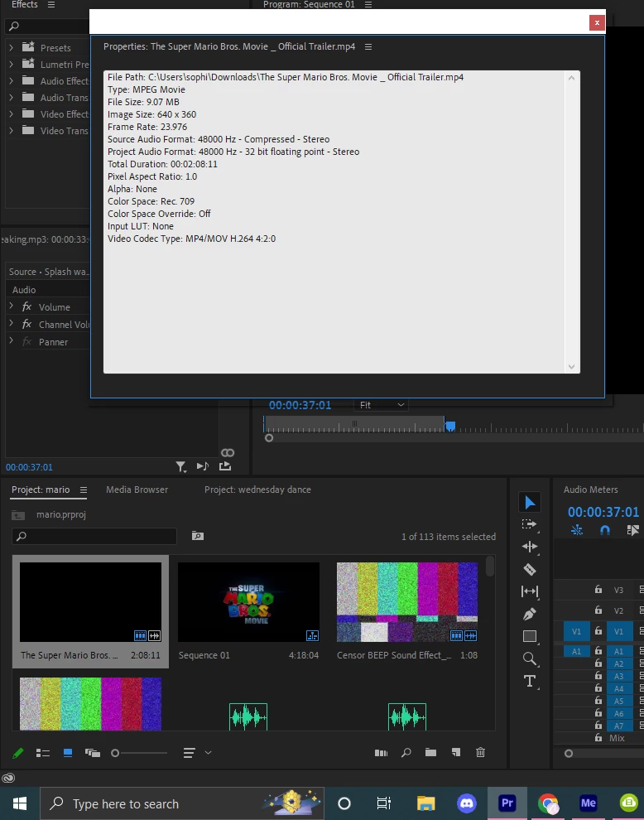
Task: Click the Automate to Sequence icon
Action: point(381,753)
